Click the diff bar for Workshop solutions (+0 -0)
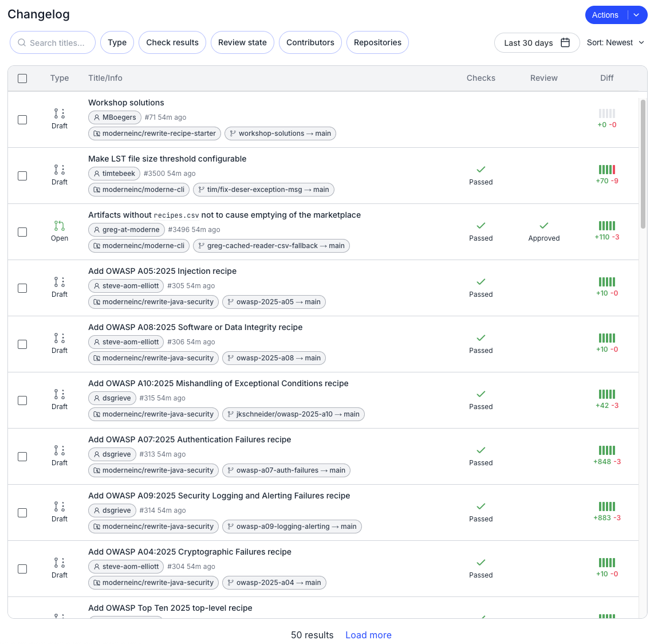This screenshot has width=654, height=644. (607, 113)
